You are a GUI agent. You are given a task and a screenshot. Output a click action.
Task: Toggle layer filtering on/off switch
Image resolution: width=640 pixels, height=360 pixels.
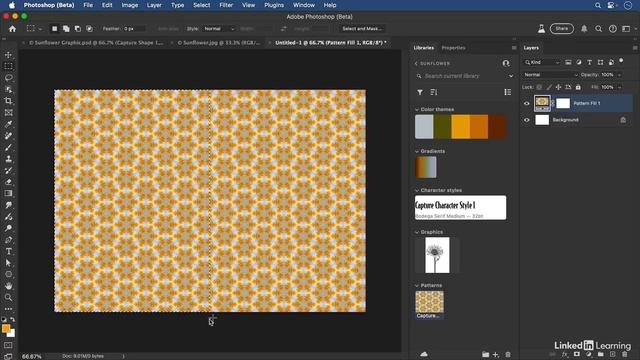pos(621,61)
